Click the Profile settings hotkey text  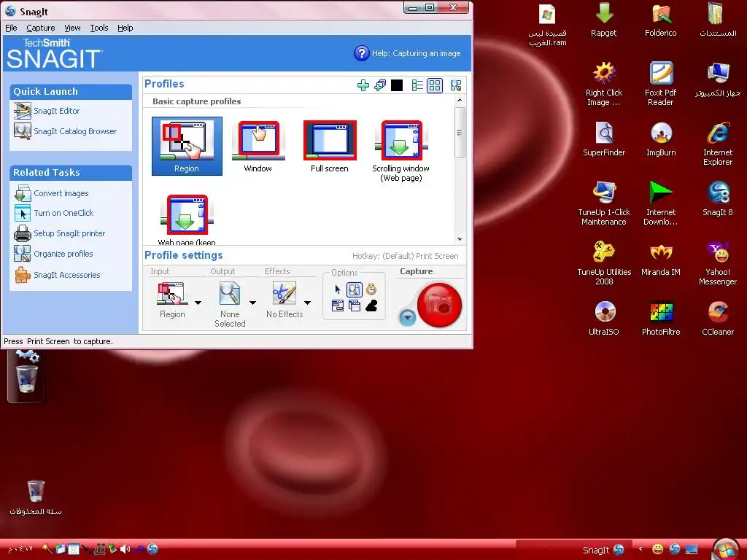coord(406,256)
